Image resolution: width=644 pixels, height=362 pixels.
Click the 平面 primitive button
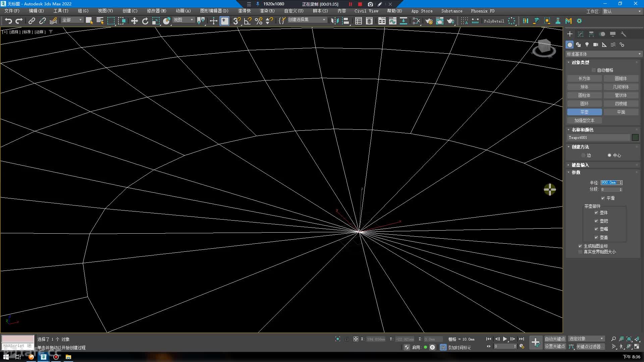coord(621,112)
